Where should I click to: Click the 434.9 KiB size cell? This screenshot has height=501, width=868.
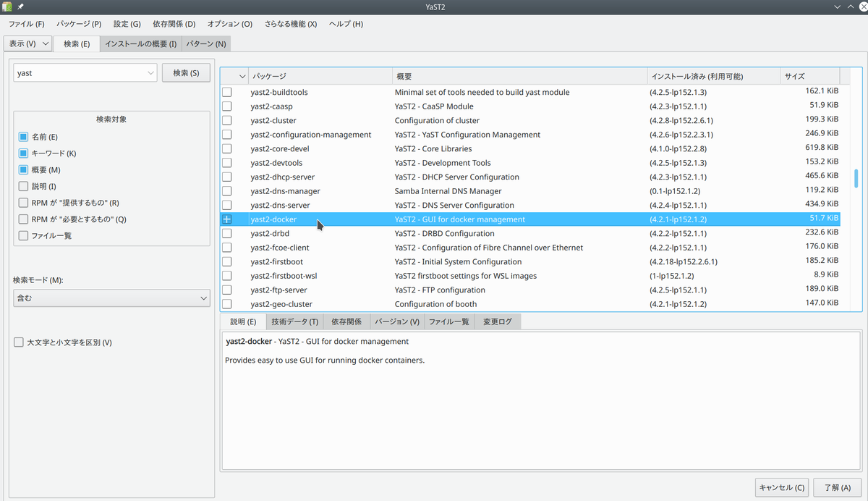click(821, 206)
